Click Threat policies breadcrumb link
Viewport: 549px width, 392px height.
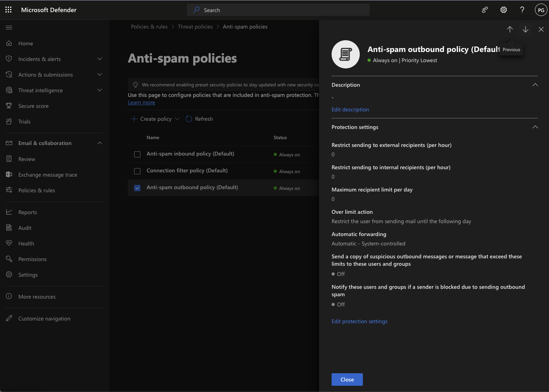coord(195,27)
